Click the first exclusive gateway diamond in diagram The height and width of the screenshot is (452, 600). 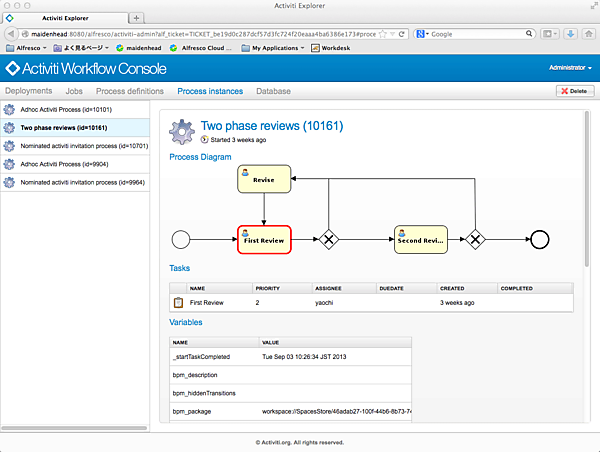pos(326,240)
